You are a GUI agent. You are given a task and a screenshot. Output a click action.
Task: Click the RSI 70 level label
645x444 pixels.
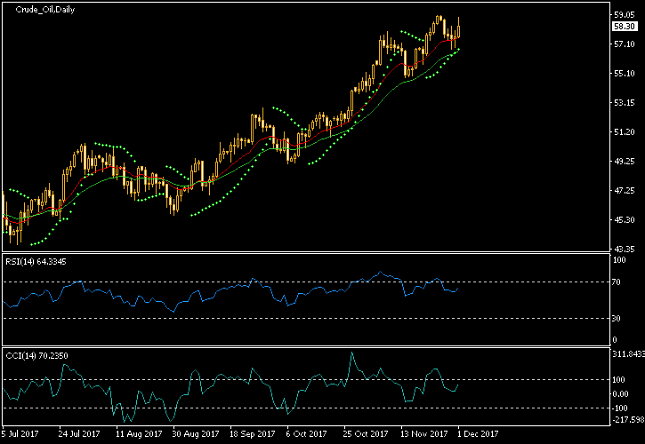point(616,282)
